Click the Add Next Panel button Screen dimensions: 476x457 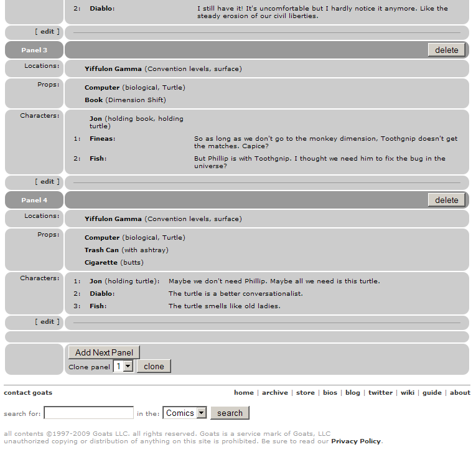(104, 352)
